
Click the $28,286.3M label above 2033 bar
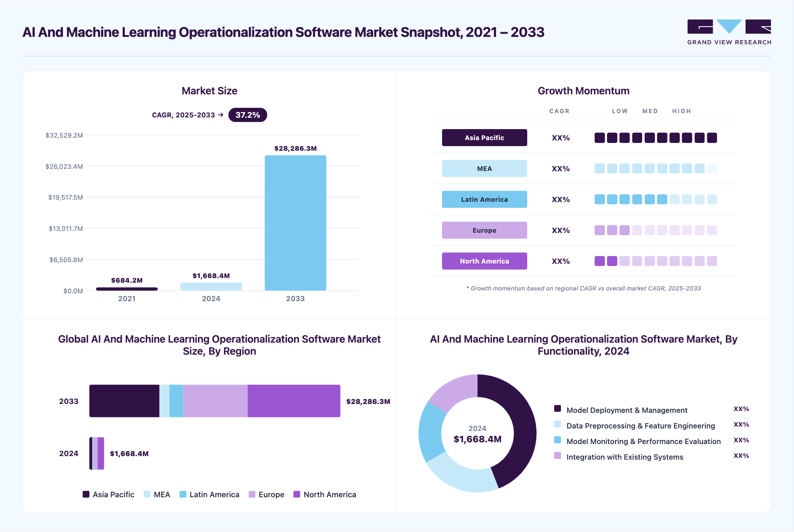296,148
